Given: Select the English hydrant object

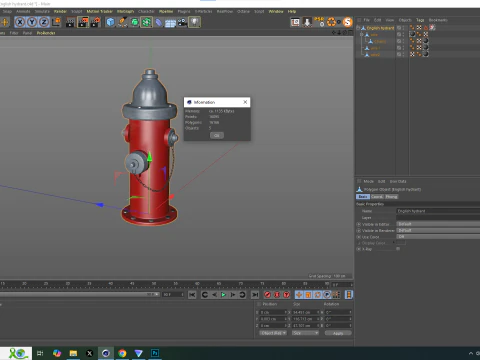Looking at the screenshot, I should pyautogui.click(x=380, y=28).
